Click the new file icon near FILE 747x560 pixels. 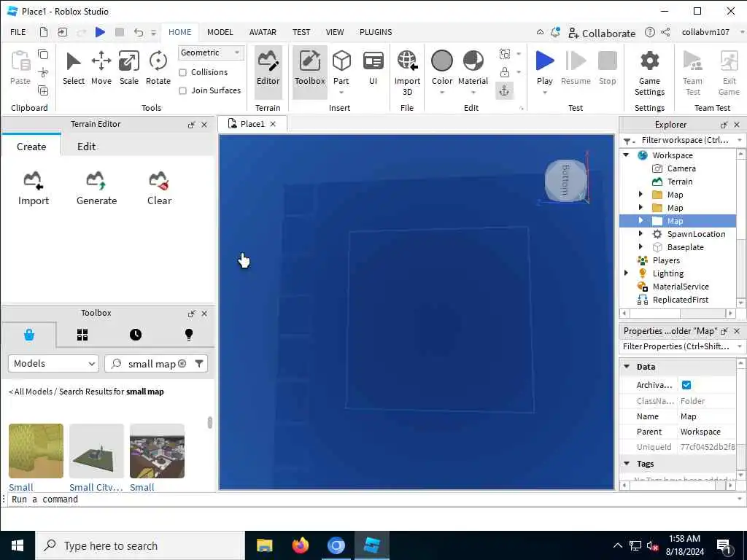point(44,32)
